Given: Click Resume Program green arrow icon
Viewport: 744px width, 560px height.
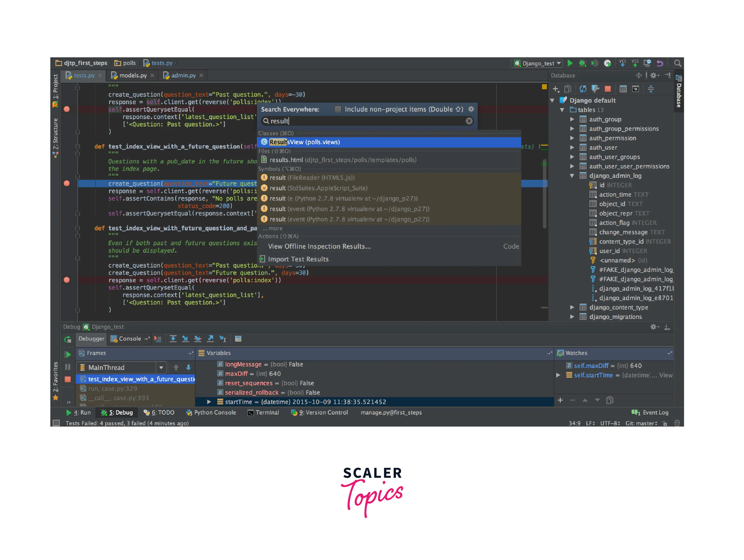Looking at the screenshot, I should click(x=68, y=354).
